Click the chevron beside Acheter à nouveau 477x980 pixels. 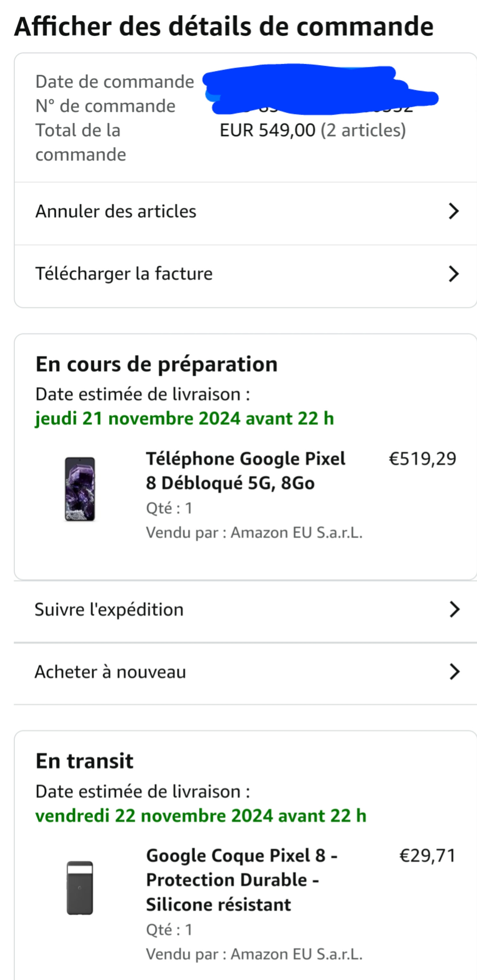pos(454,672)
